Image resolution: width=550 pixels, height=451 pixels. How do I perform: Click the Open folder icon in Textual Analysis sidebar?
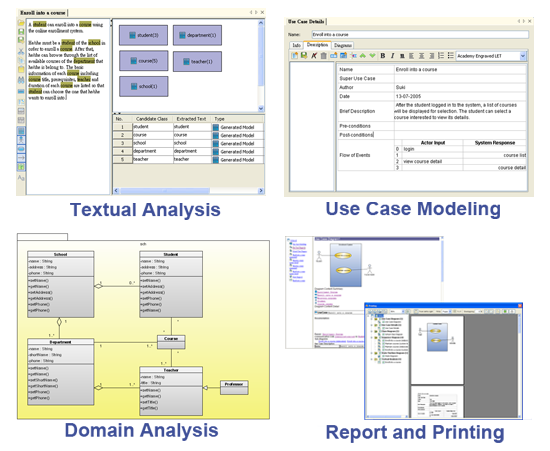click(21, 23)
